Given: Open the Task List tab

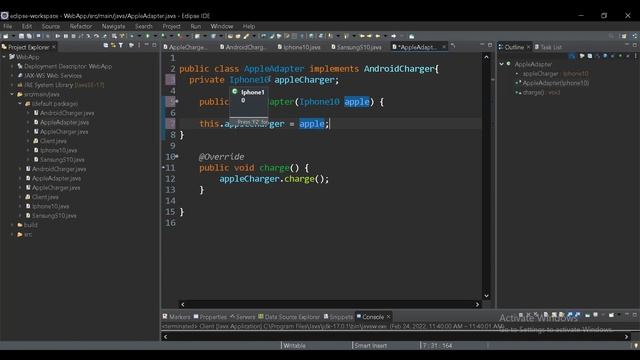Looking at the screenshot, I should tap(548, 47).
